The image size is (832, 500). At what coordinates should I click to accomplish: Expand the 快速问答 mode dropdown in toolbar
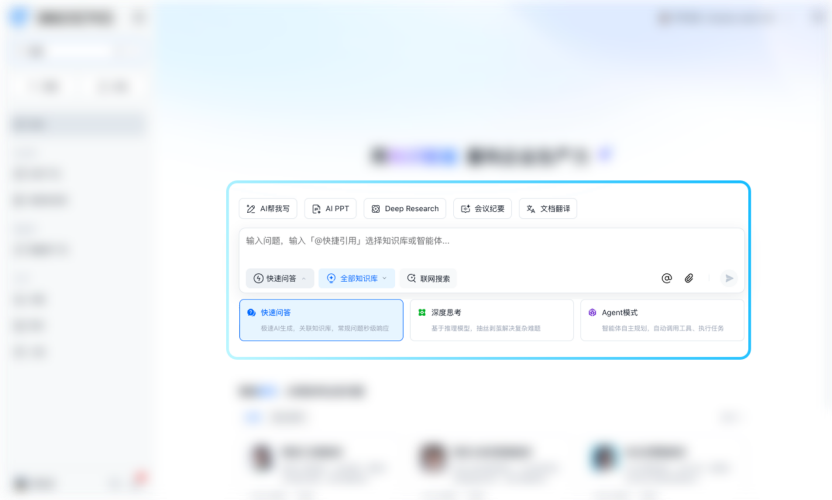click(280, 278)
